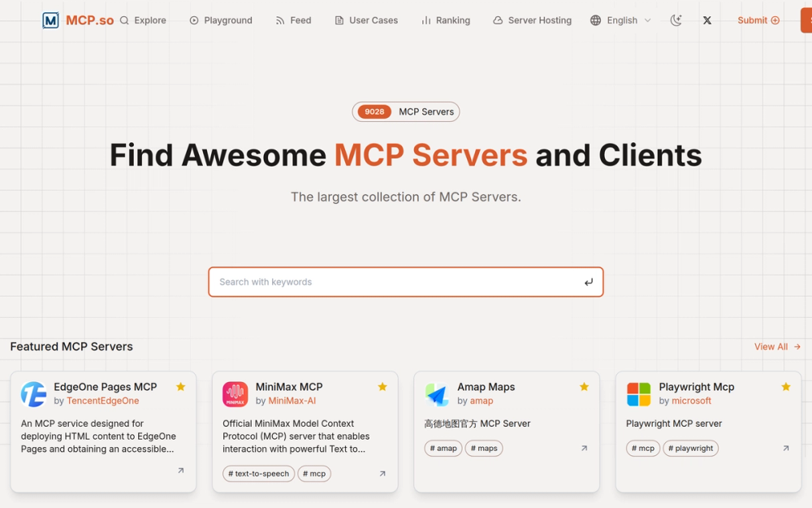Click the star icon on EdgeOne Pages MCP
The height and width of the screenshot is (508, 812).
(181, 387)
